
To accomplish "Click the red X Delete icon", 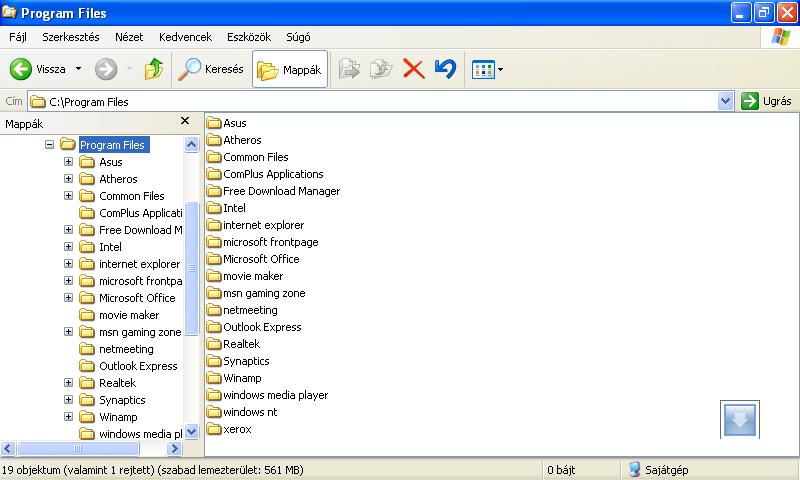I will (x=413, y=69).
